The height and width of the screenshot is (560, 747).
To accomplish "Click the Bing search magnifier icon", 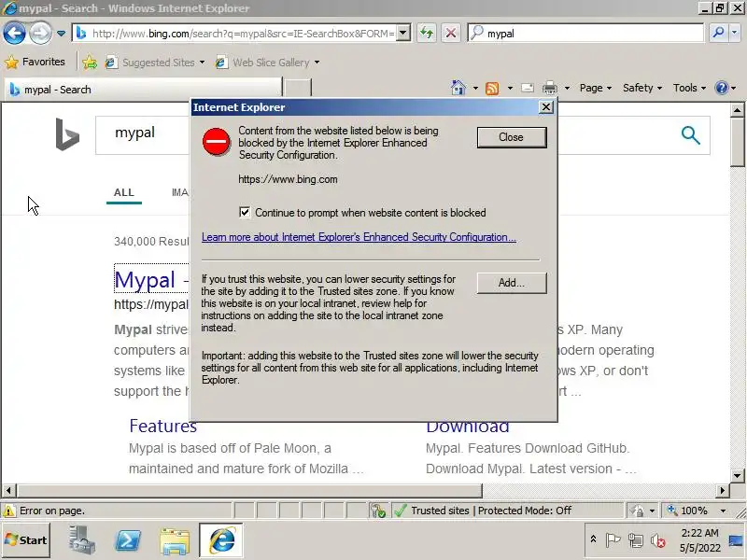I will [690, 135].
